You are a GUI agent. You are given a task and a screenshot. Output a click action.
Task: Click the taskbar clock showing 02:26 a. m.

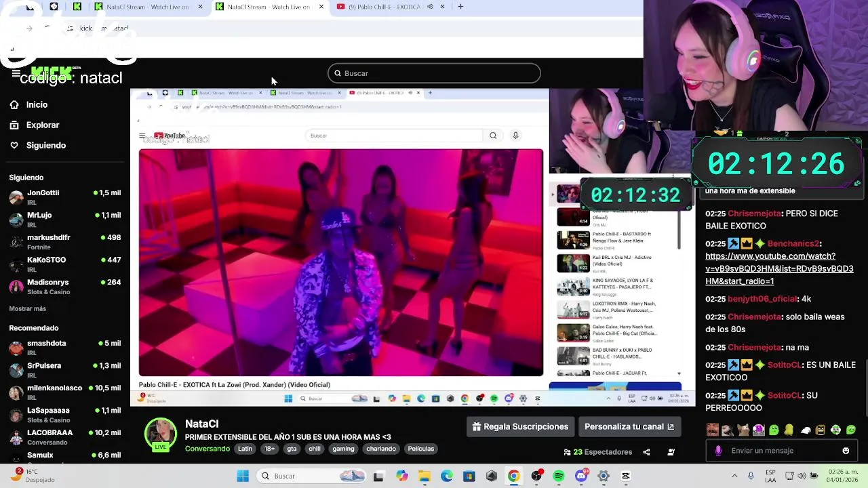click(x=842, y=476)
